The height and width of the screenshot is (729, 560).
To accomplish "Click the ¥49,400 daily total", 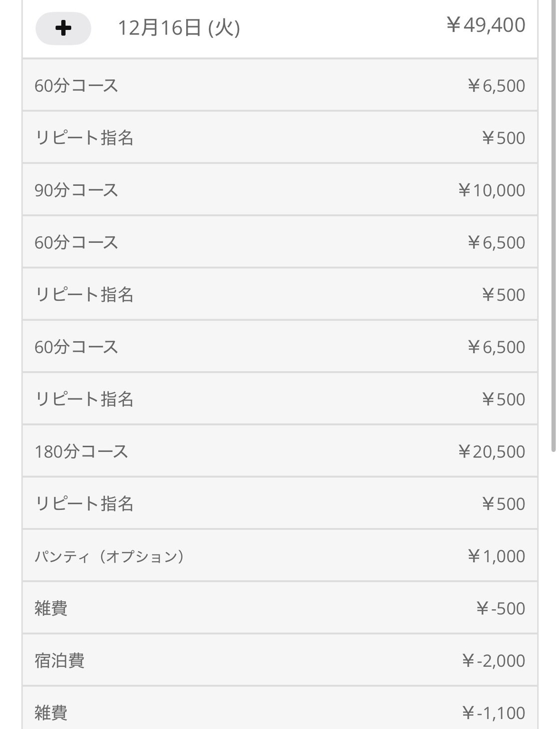I will [486, 25].
